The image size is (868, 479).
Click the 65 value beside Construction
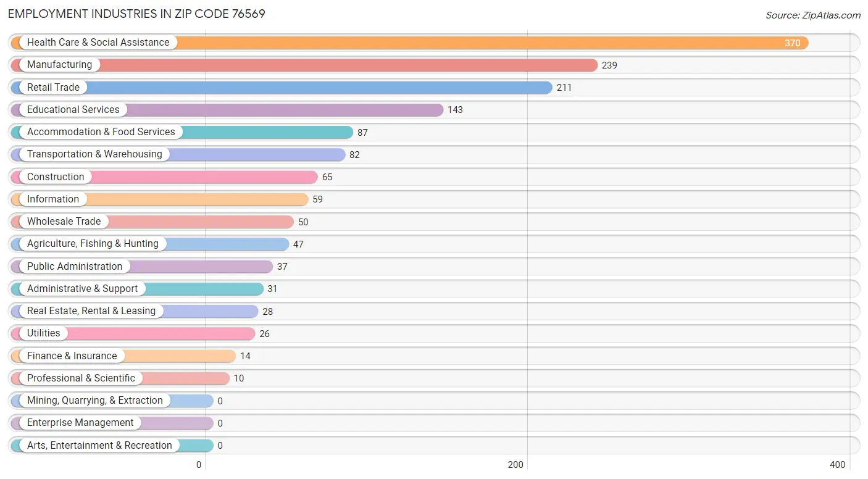coord(327,177)
